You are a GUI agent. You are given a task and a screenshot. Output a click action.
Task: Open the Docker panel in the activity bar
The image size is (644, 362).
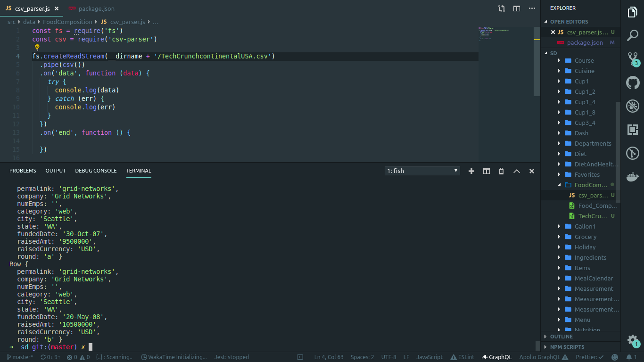coord(632,177)
